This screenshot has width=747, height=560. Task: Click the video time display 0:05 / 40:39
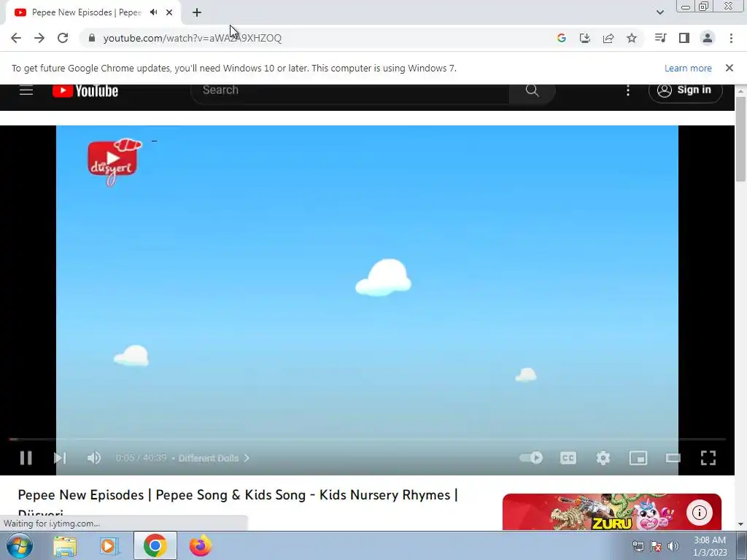point(141,458)
